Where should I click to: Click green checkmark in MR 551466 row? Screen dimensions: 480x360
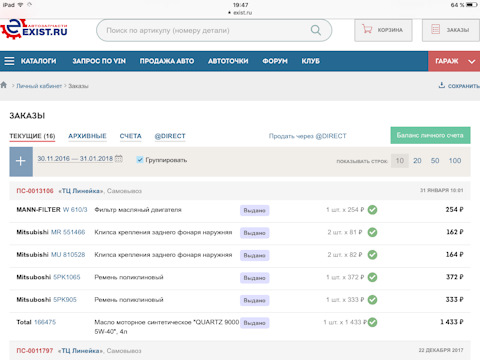[372, 232]
